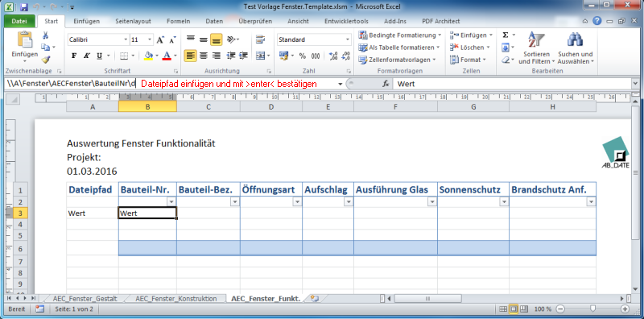Toggle bold F formatting
This screenshot has width=644, height=319.
click(x=74, y=56)
